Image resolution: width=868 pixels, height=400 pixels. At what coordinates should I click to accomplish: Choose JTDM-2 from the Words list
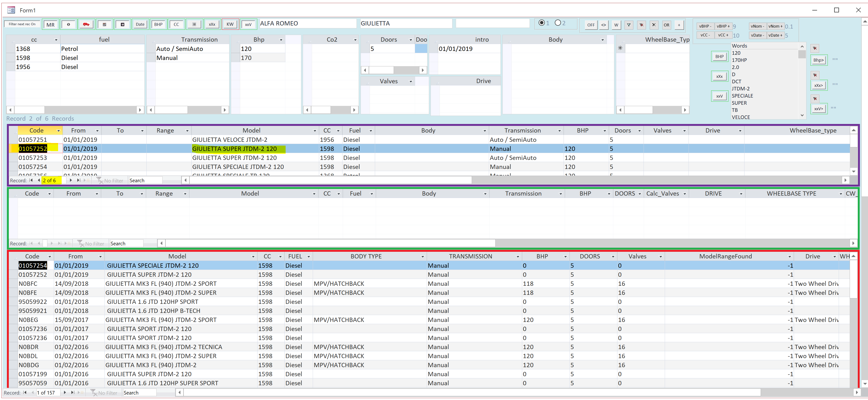point(740,89)
